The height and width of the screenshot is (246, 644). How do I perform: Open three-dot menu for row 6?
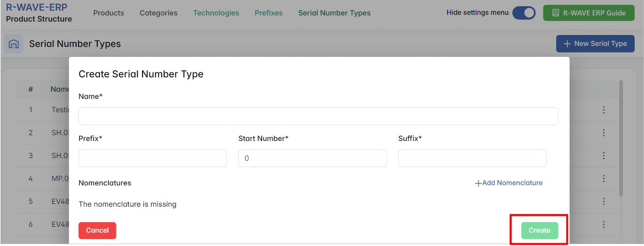click(x=603, y=225)
